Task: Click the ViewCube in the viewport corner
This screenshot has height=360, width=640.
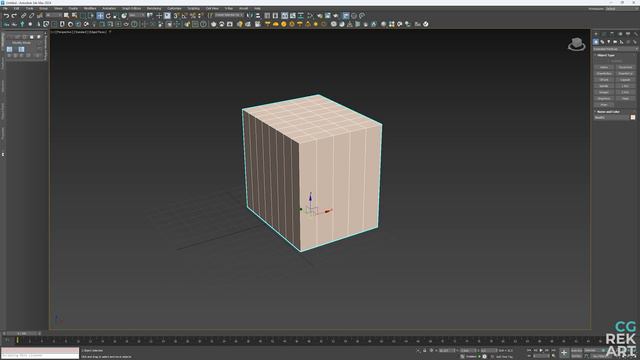Action: pyautogui.click(x=576, y=44)
